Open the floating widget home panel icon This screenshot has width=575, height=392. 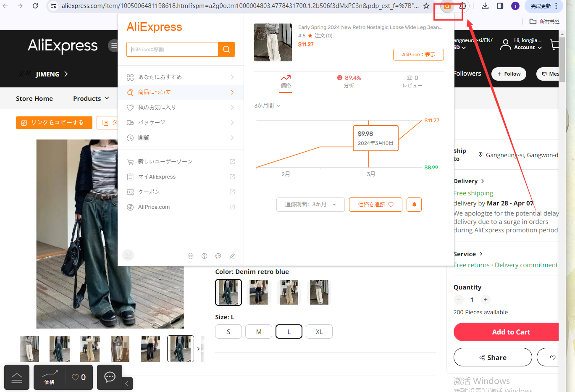pyautogui.click(x=17, y=377)
